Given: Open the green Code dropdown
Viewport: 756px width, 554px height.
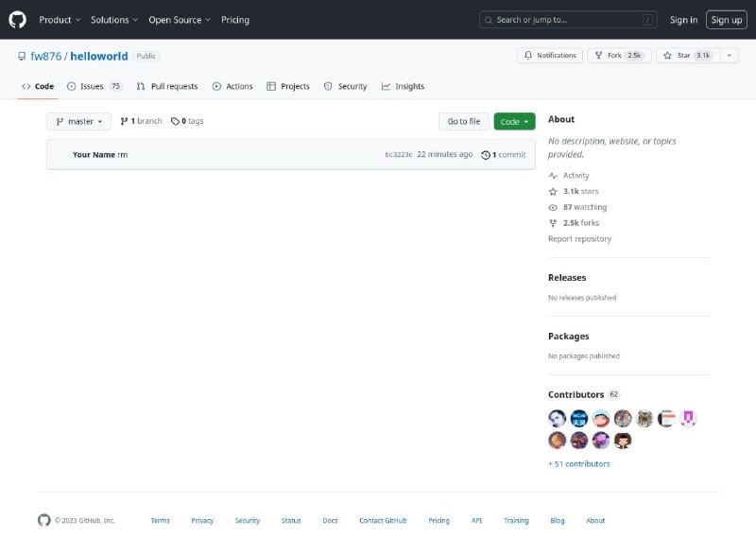Looking at the screenshot, I should 514,122.
